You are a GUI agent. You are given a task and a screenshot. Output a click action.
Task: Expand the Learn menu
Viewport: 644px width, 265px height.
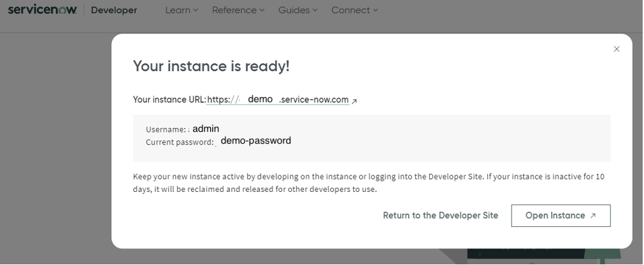click(181, 11)
